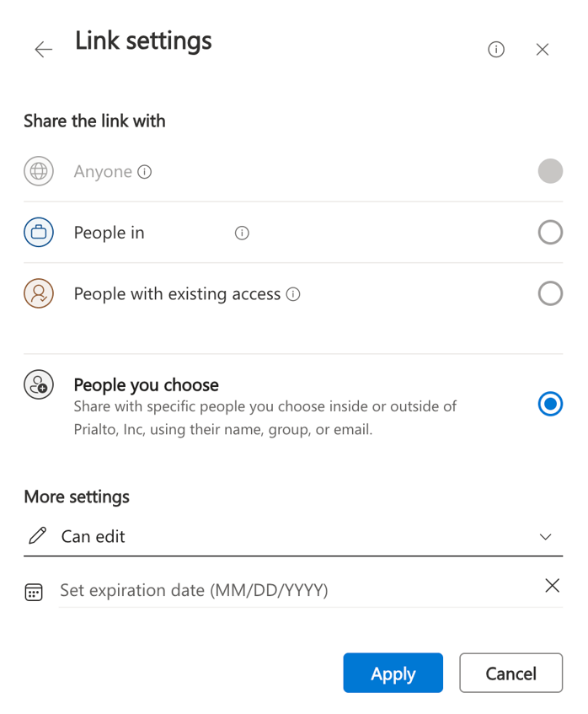Cancel the link settings changes
588x714 pixels.
510,673
